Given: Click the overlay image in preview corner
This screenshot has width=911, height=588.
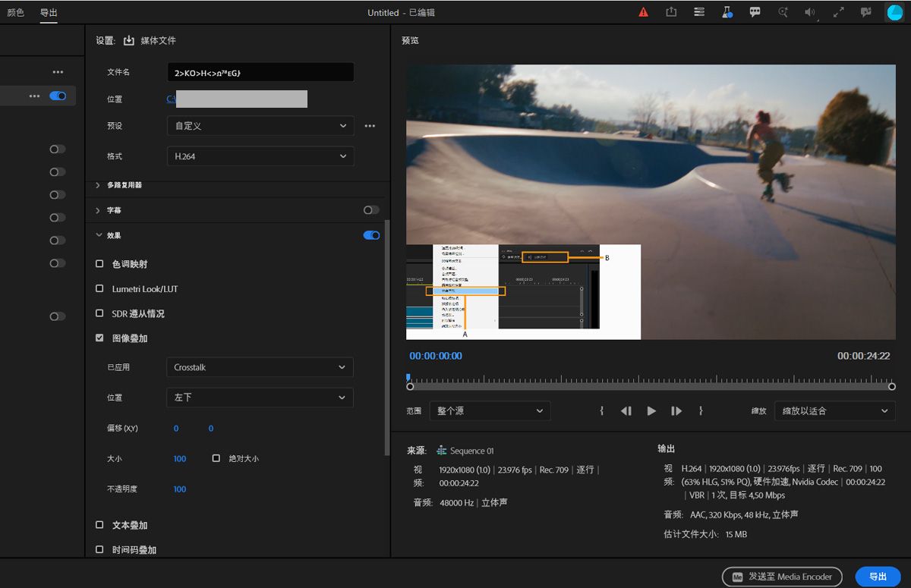Looking at the screenshot, I should (523, 291).
